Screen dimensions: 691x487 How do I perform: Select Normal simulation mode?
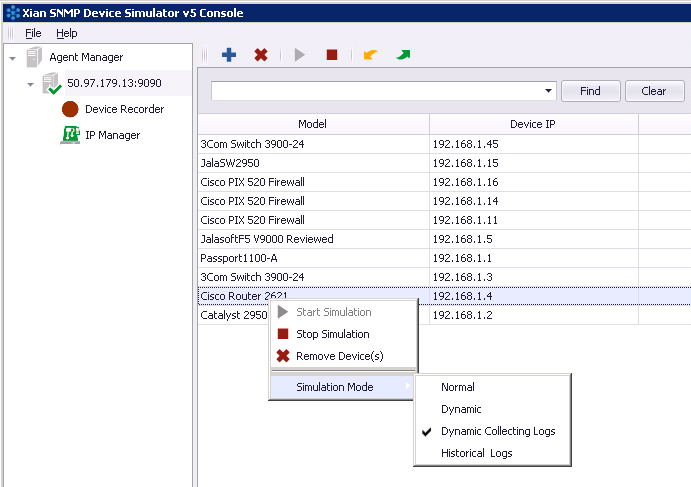coord(492,387)
